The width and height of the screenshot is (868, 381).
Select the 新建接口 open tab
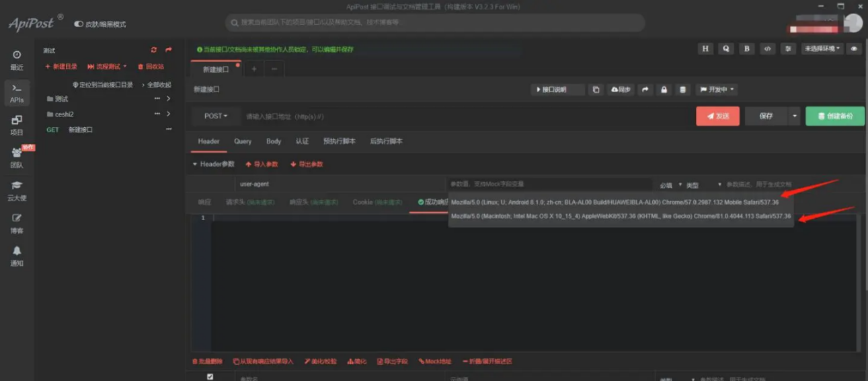pyautogui.click(x=216, y=69)
